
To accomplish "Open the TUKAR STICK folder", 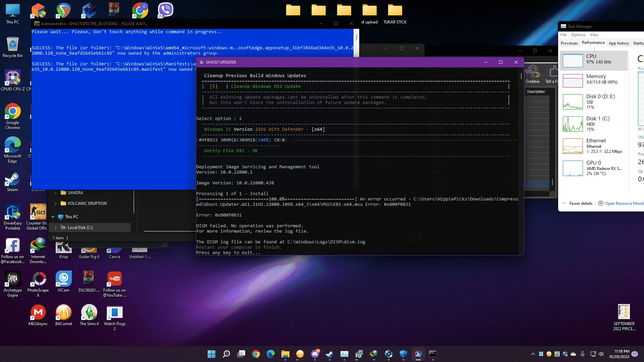I will 395,14.
